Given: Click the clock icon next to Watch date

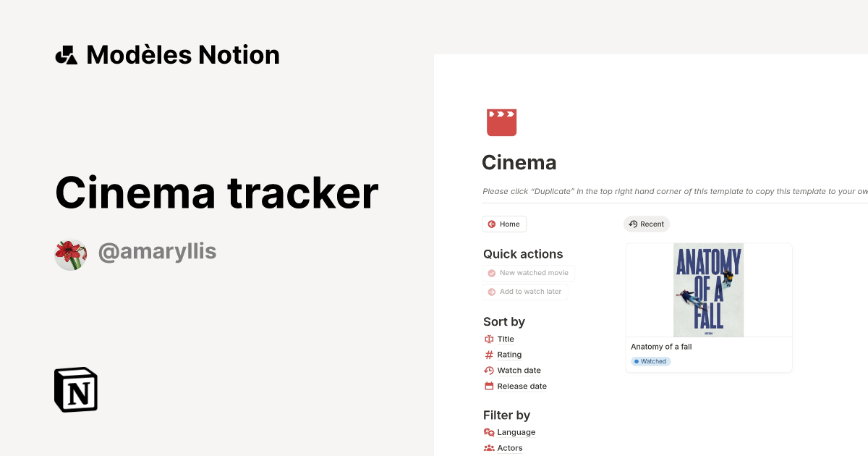Looking at the screenshot, I should 488,370.
